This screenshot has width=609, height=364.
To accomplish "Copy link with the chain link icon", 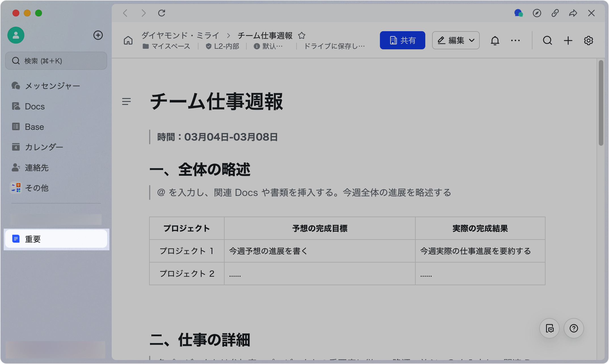I will coord(555,13).
